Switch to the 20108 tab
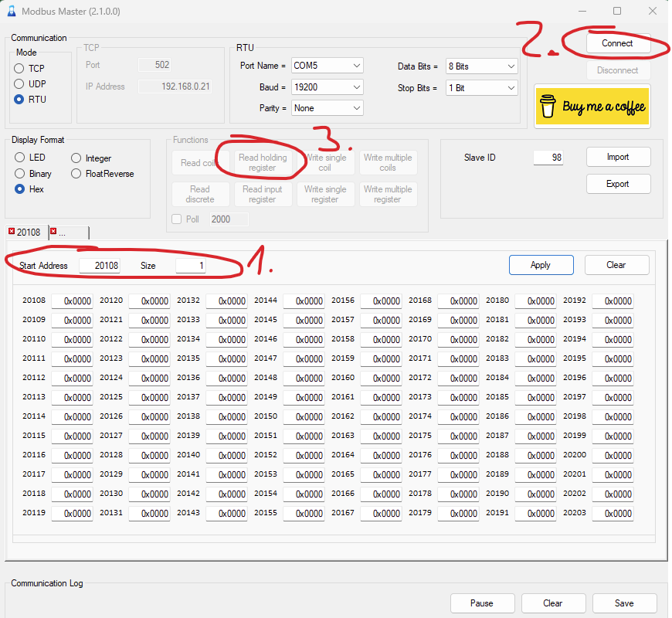This screenshot has width=672, height=618. 29,233
